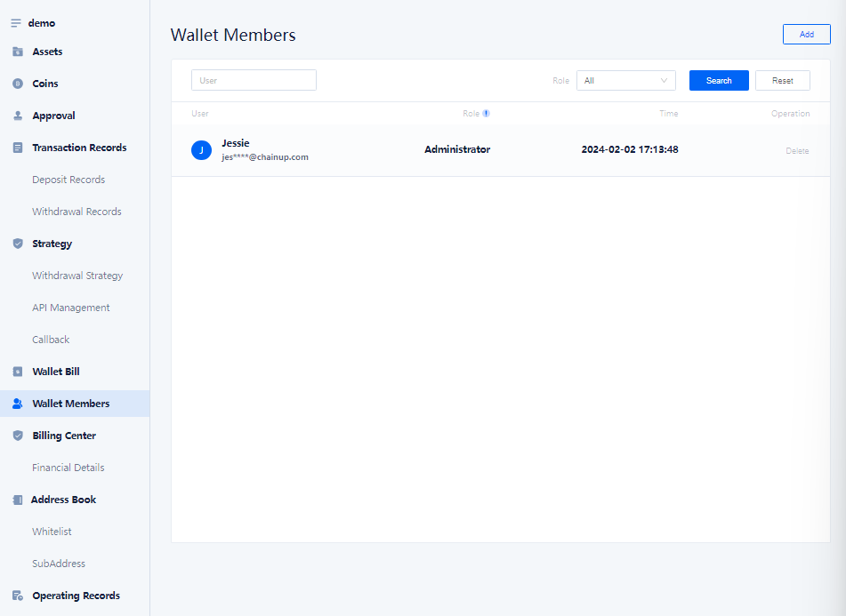846x616 pixels.
Task: Open API Management section
Action: tap(70, 308)
